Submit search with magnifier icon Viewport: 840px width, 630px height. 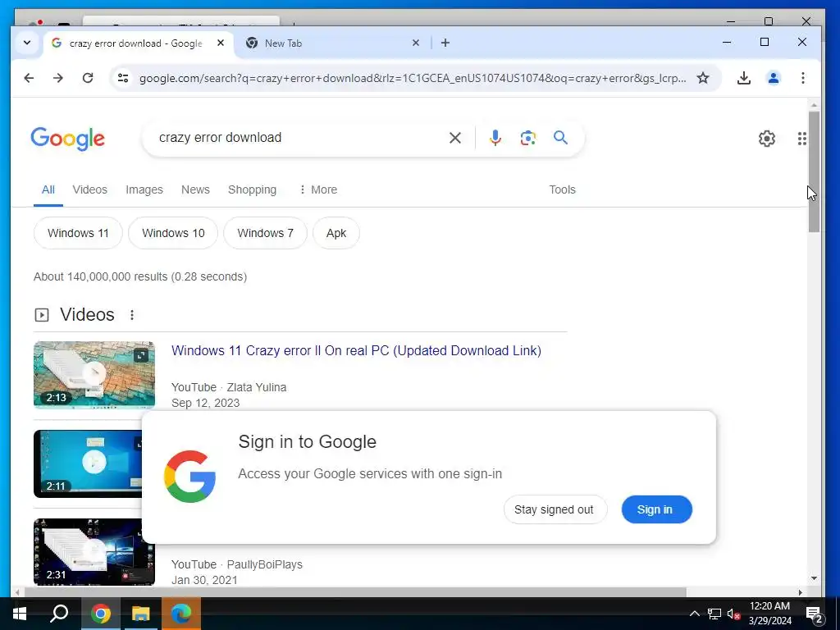click(x=560, y=138)
